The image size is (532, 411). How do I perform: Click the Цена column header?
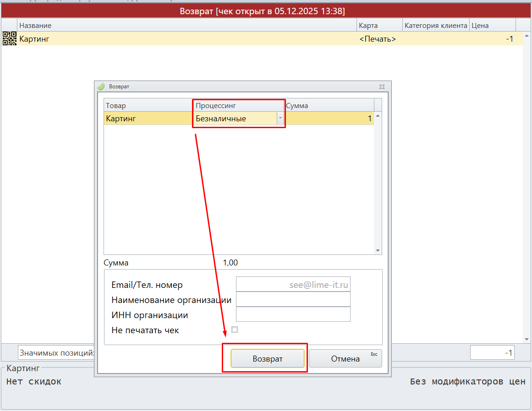tap(492, 26)
